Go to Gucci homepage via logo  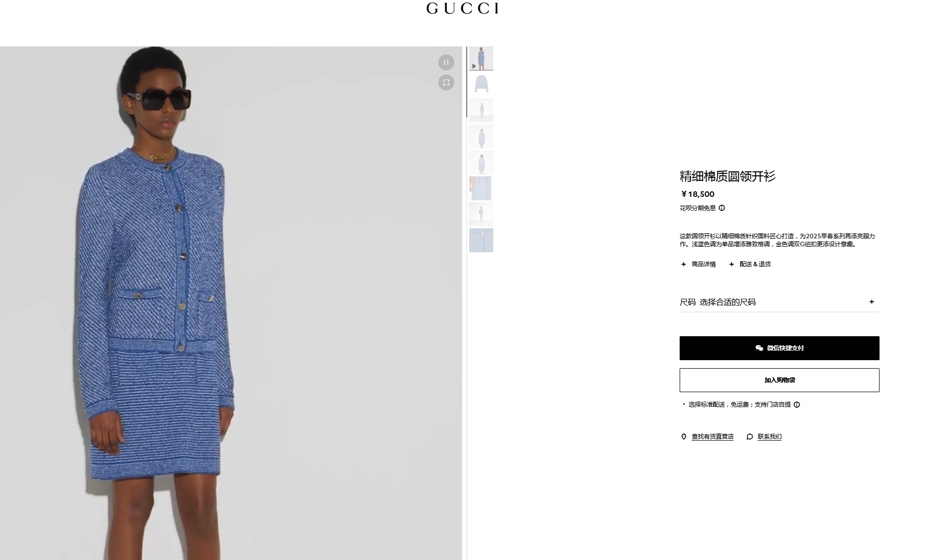pos(462,8)
